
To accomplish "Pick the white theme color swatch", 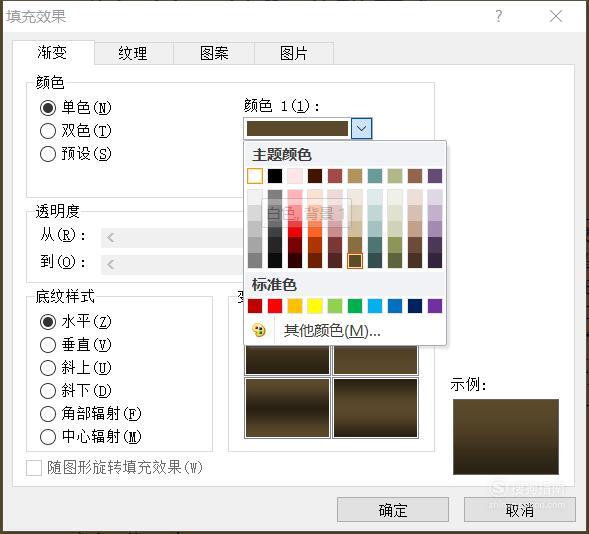I will (x=255, y=176).
